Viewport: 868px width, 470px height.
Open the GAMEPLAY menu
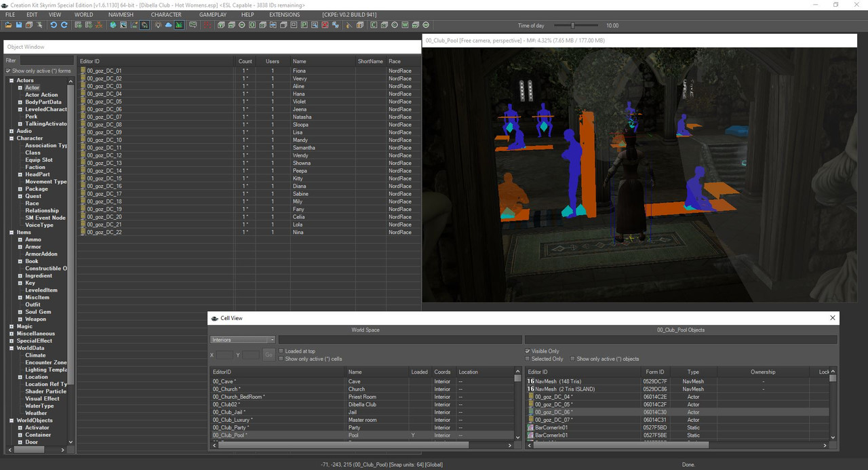tap(212, 14)
